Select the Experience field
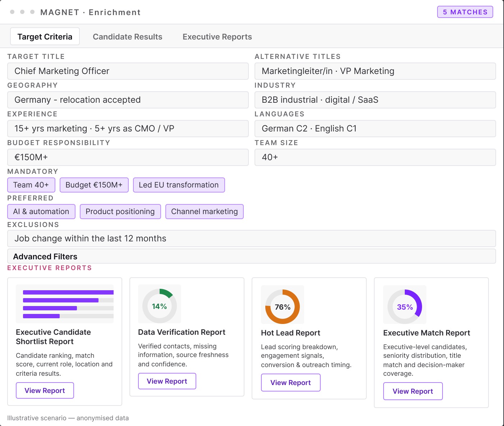504x426 pixels. coord(128,129)
